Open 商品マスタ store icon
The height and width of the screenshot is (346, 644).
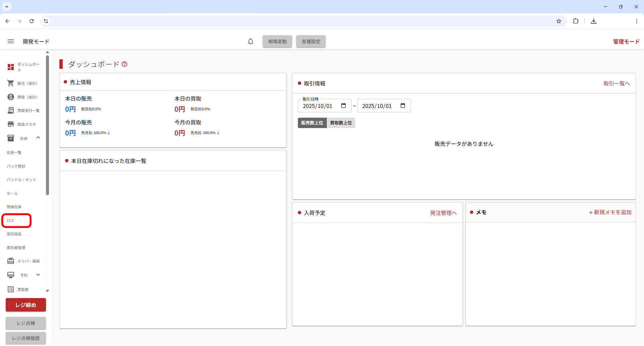(11, 124)
